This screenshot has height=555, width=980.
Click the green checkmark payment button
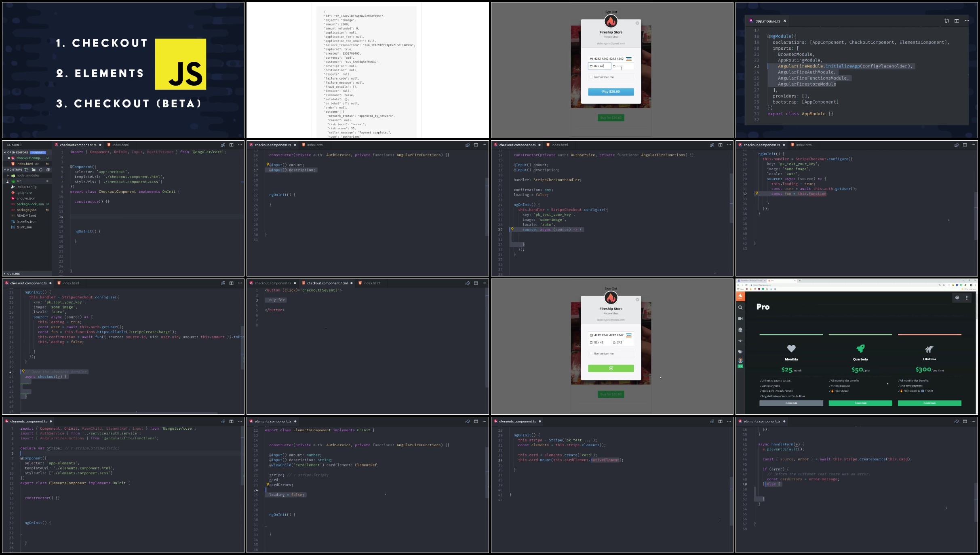click(x=611, y=368)
